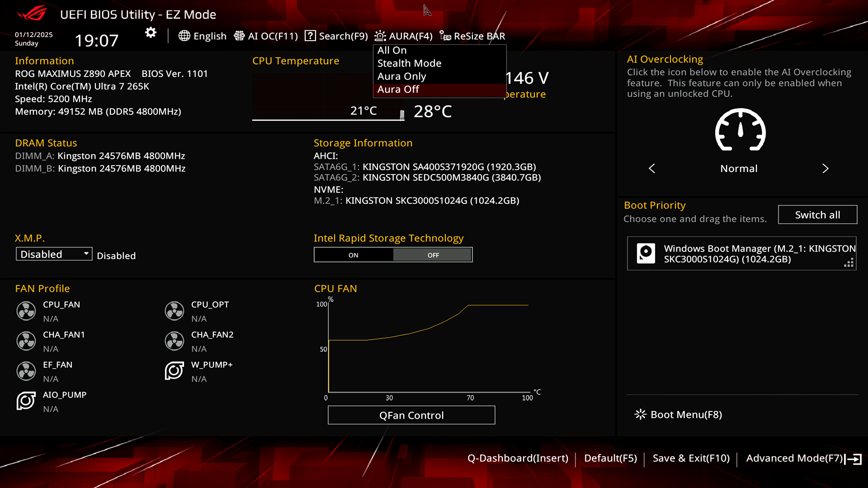Click Intel(R) Core(TM) Ultra 7 265K text
This screenshot has height=488, width=868.
tap(82, 86)
